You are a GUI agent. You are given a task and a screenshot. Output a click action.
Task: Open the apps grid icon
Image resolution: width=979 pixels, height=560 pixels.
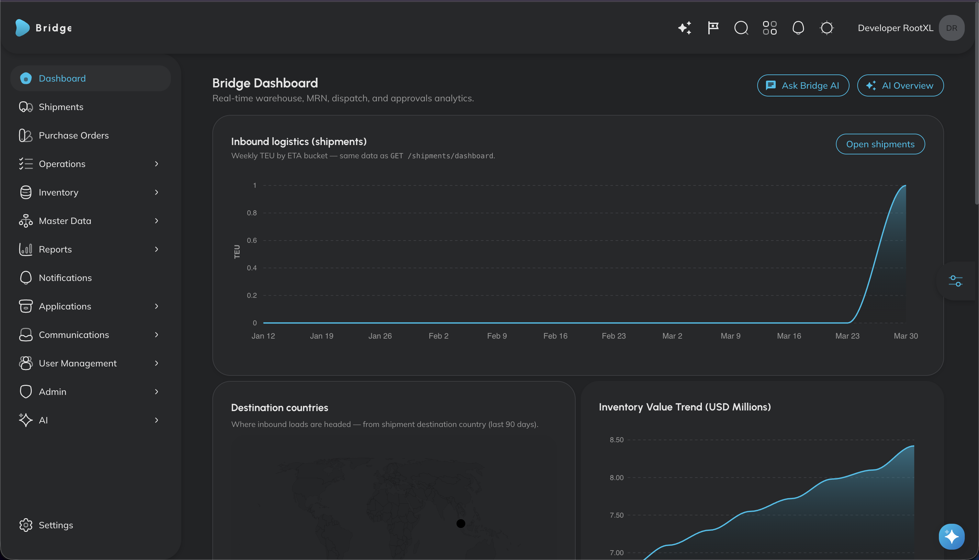769,28
